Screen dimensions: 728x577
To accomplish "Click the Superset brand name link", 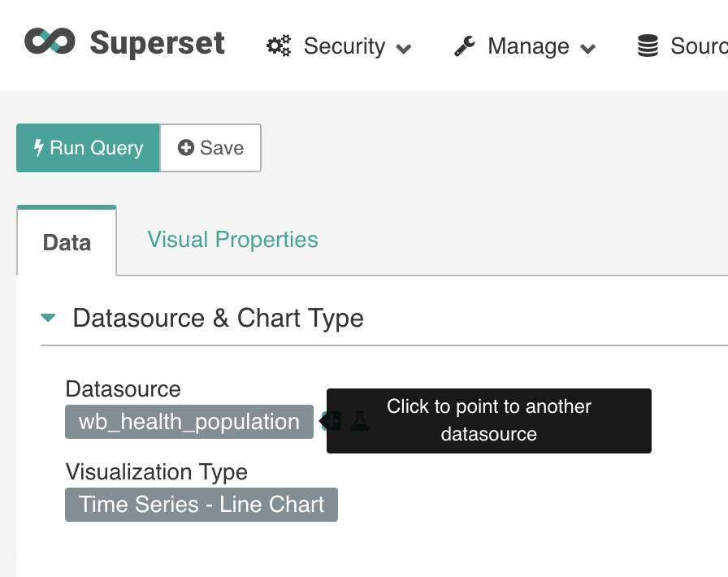I will point(157,42).
